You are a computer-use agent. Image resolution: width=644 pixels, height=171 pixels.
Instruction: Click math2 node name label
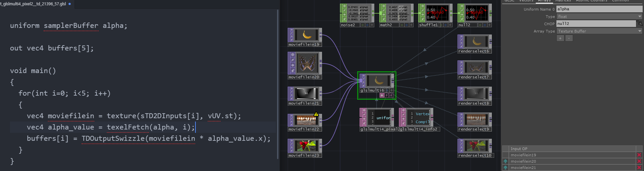tap(389, 25)
